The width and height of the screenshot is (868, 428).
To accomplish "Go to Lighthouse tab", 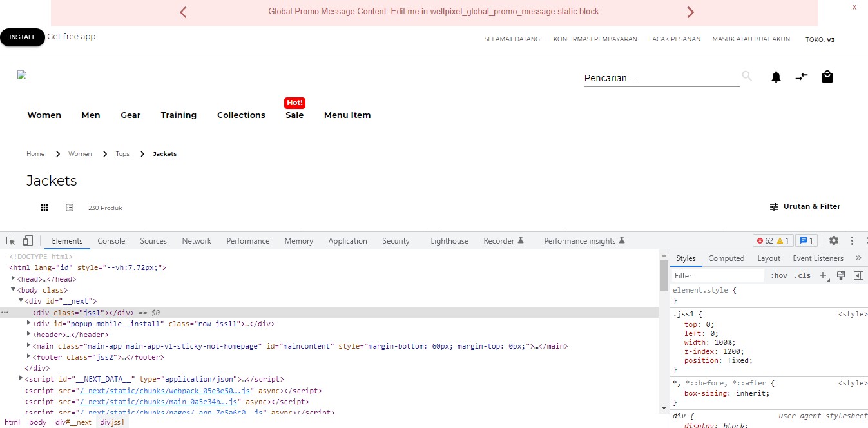I will (449, 241).
